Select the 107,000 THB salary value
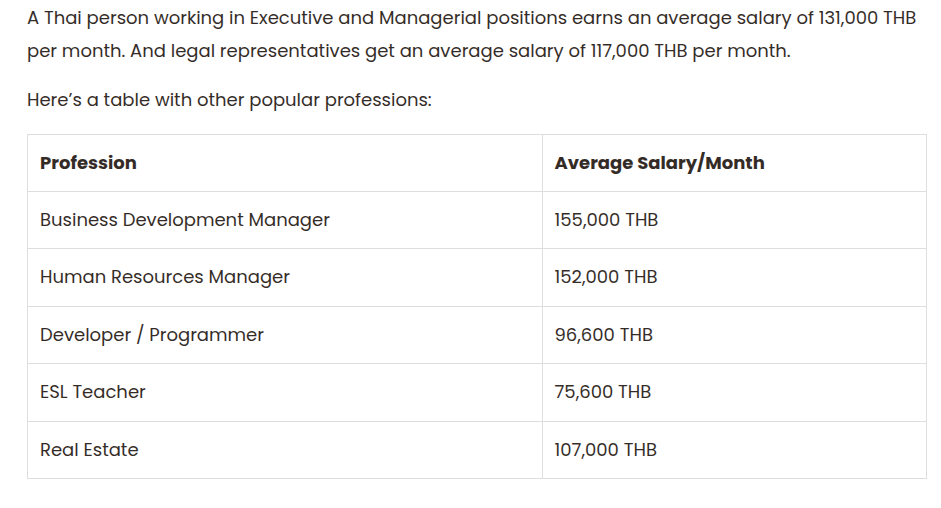 pos(605,450)
